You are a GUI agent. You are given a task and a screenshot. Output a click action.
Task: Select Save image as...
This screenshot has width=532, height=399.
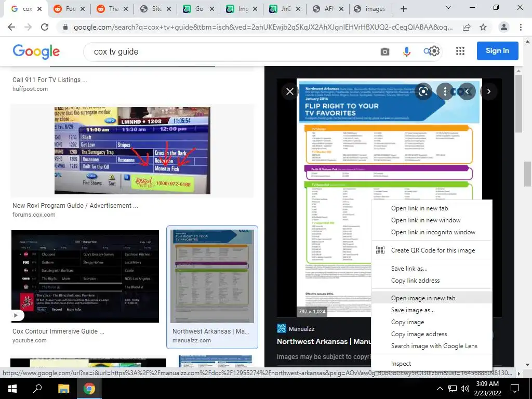click(432, 310)
